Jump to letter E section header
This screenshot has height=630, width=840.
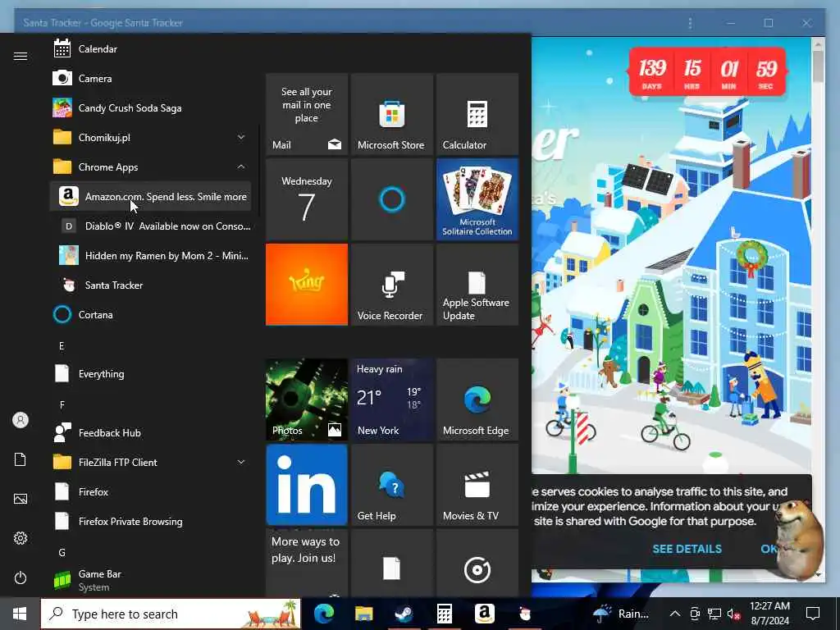62,345
